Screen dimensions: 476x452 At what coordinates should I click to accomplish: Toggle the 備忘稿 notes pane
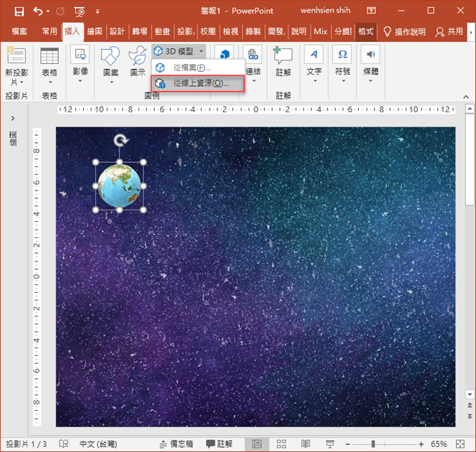click(x=176, y=444)
